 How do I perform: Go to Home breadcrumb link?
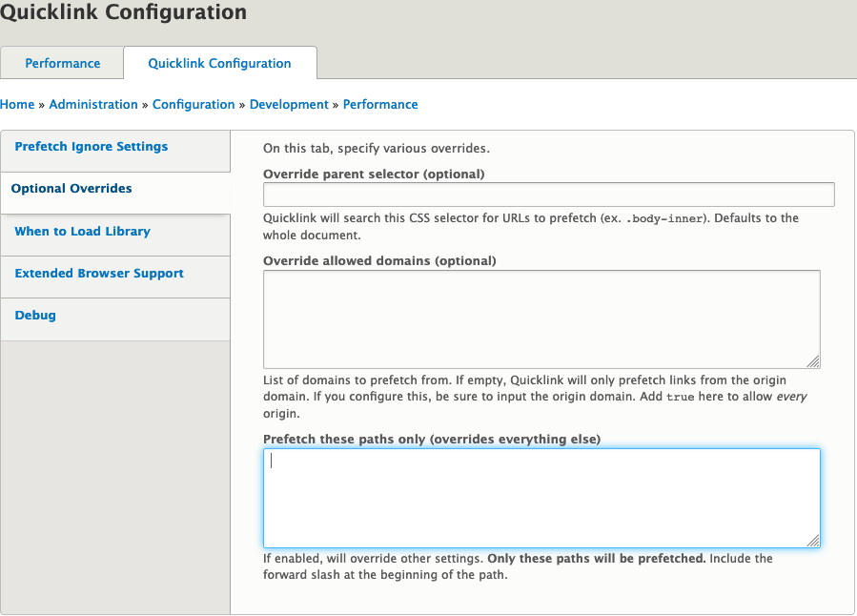point(17,104)
